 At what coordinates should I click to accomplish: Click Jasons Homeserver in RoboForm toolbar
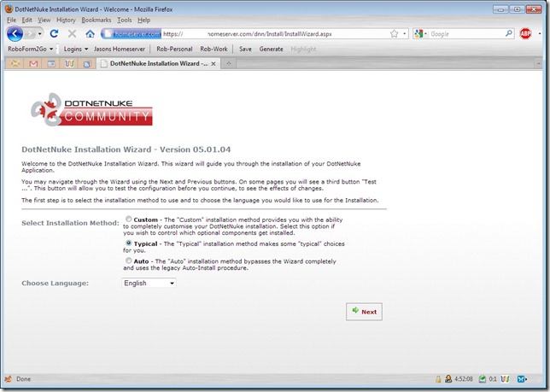coord(120,49)
